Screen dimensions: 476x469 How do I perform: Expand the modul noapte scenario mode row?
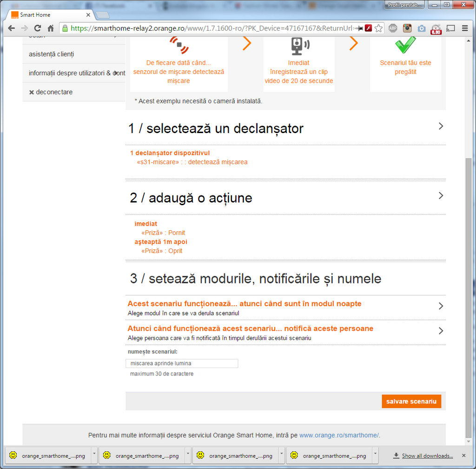pos(441,306)
